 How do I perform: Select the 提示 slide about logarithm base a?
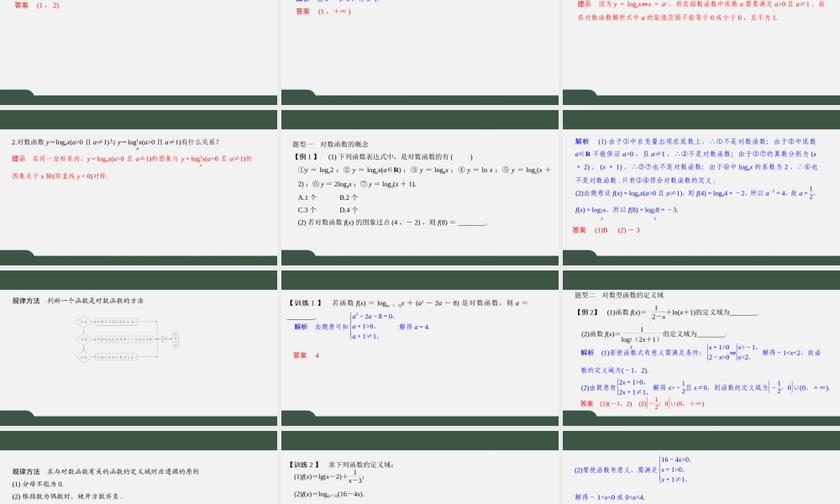coord(701,42)
